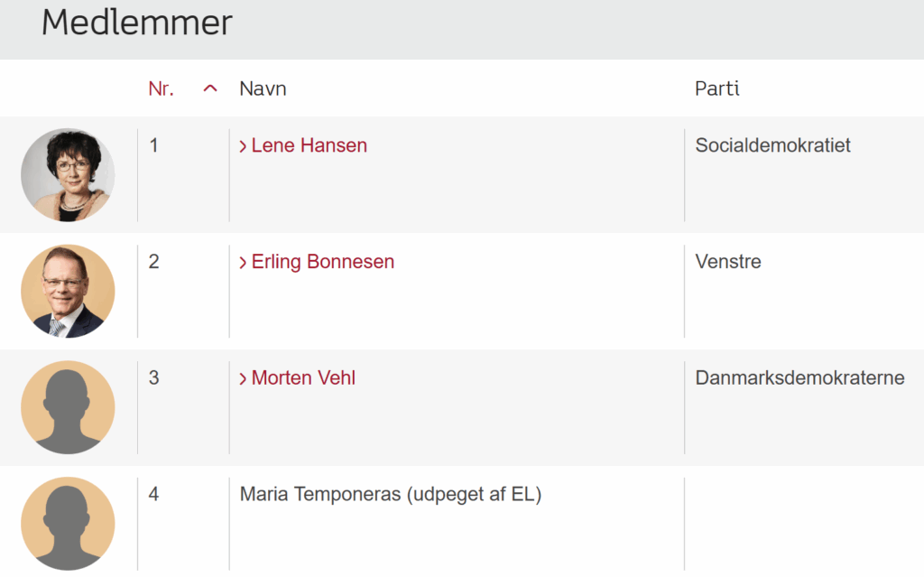This screenshot has width=924, height=577.
Task: Open Morten Vehl's member profile link
Action: (303, 378)
